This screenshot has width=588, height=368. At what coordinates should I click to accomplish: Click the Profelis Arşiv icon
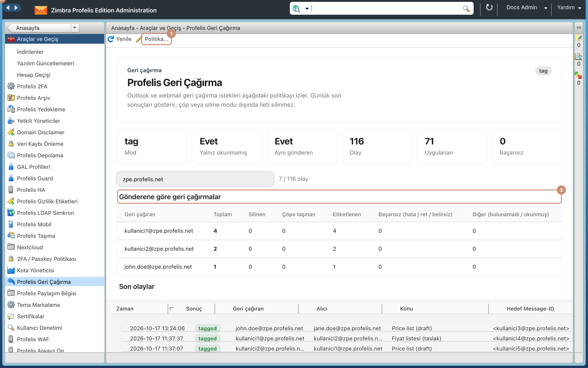(x=11, y=98)
